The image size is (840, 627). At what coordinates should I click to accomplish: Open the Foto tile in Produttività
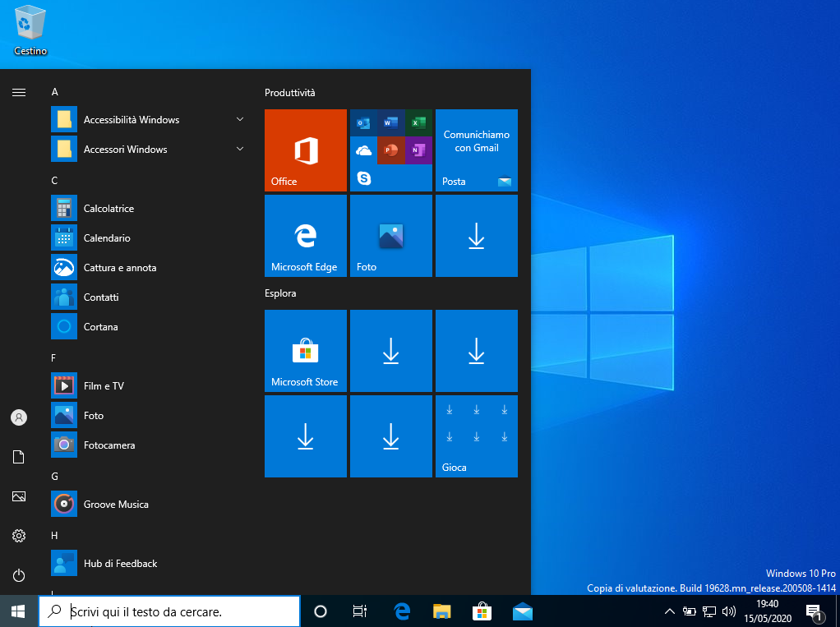pyautogui.click(x=391, y=236)
